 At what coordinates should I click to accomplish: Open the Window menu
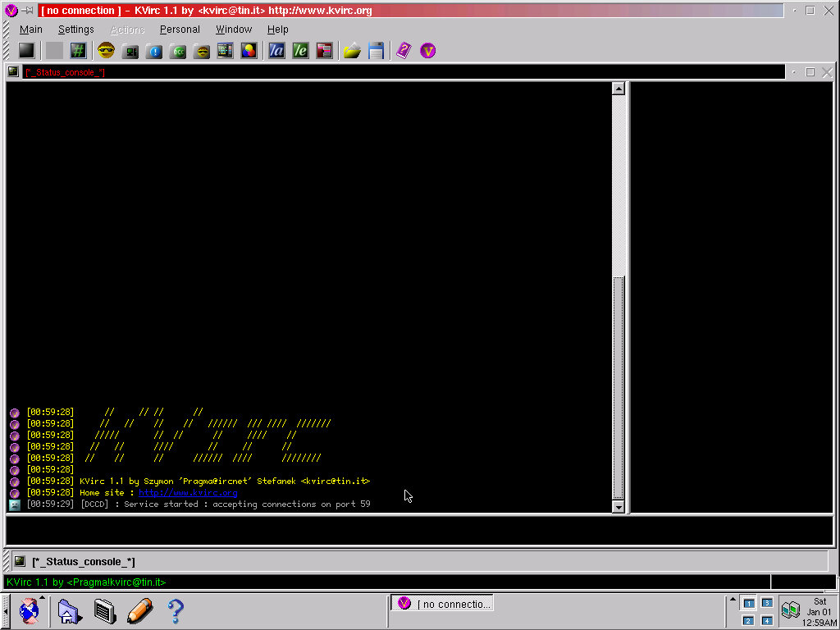coord(234,29)
